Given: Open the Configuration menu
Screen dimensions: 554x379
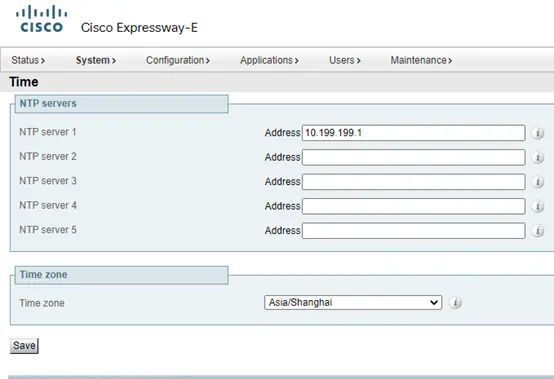Looking at the screenshot, I should 178,60.
